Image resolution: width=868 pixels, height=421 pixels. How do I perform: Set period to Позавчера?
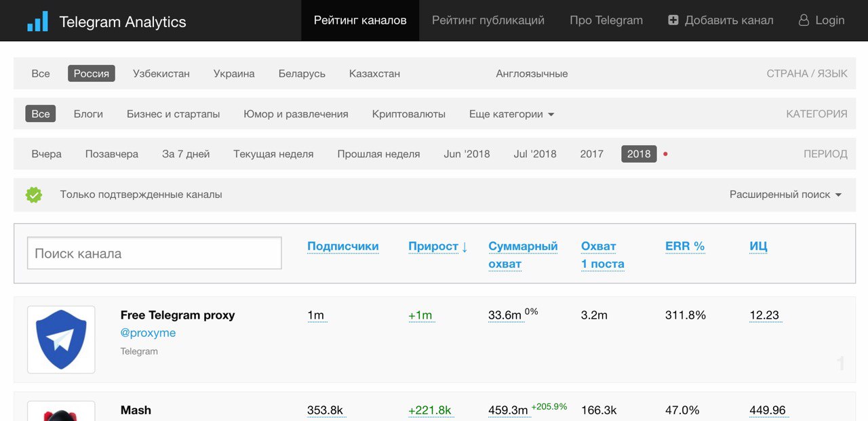(112, 154)
